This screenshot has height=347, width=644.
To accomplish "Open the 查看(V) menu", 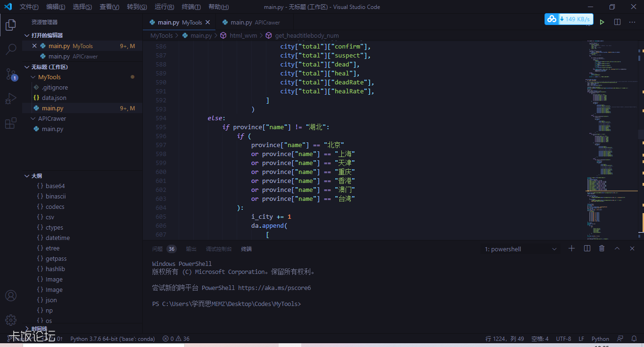I will click(109, 7).
